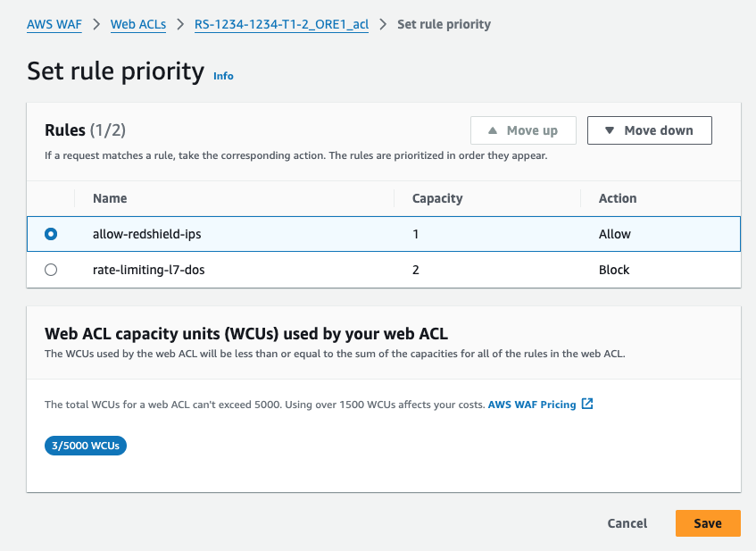Click the Allow action of allow-redshield-ips
The image size is (756, 551).
[615, 234]
